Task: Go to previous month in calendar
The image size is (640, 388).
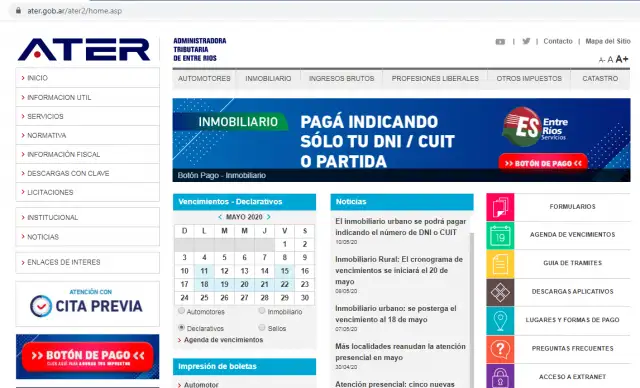Action: [x=220, y=217]
